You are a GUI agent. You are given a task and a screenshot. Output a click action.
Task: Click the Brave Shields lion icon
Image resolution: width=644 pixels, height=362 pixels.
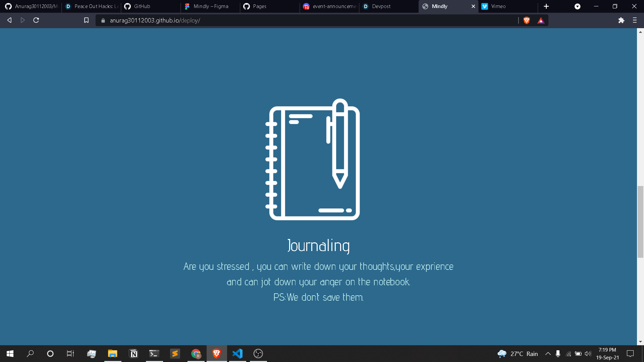coord(527,20)
